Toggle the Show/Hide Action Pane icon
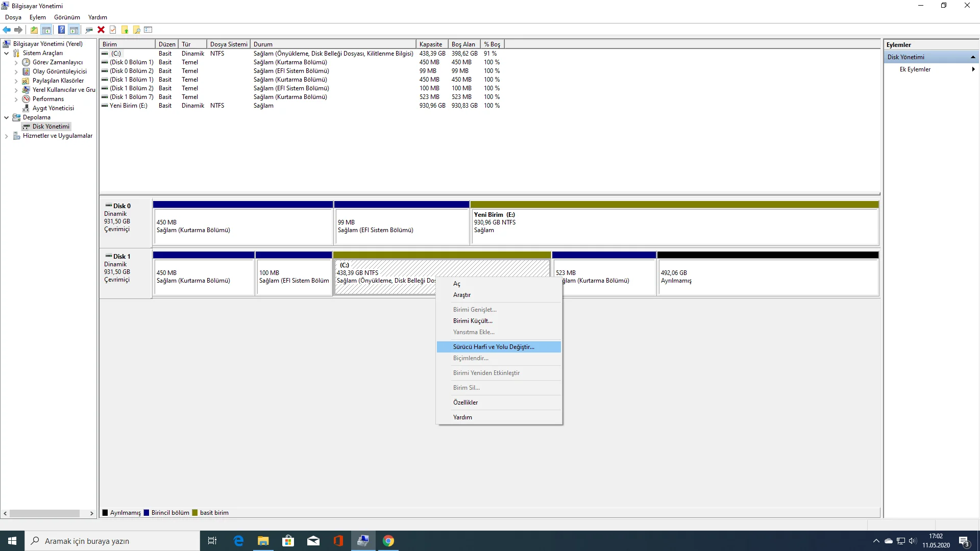This screenshot has width=980, height=551. 74,30
